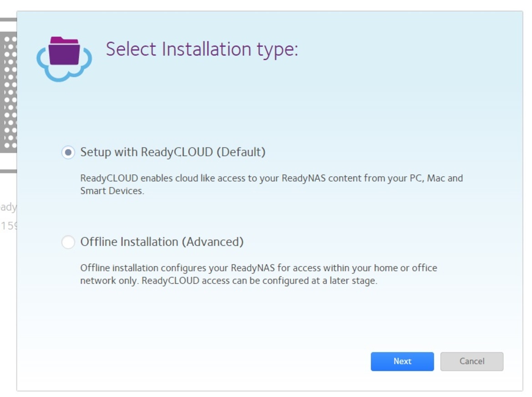Screen dimensions: 532x397
Task: Choose Offline Installation radio button
Action: [68, 242]
